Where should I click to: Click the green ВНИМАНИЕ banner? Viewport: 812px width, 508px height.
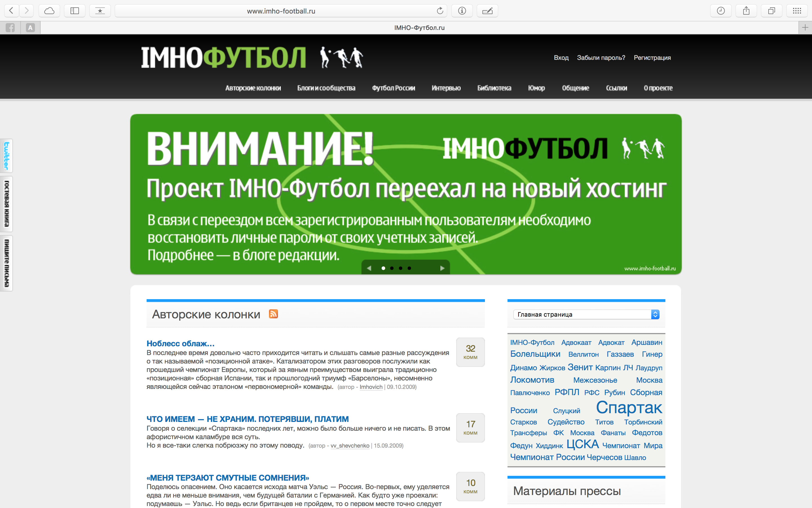pyautogui.click(x=406, y=194)
